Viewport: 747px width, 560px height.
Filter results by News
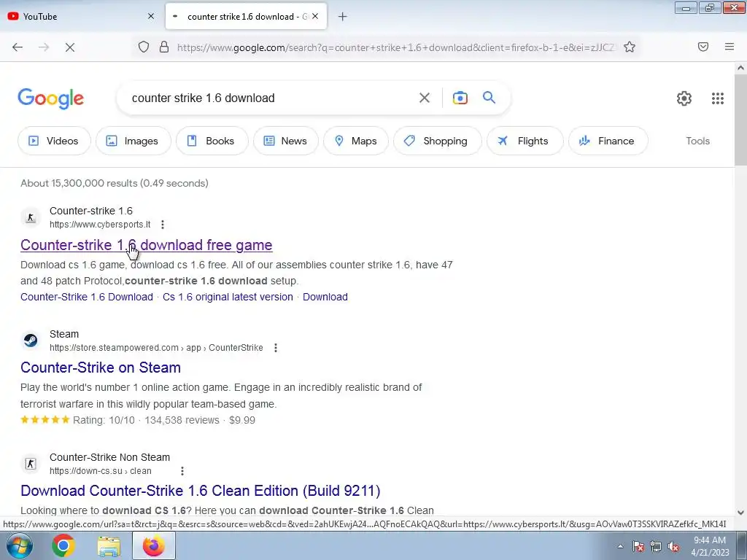pyautogui.click(x=285, y=141)
